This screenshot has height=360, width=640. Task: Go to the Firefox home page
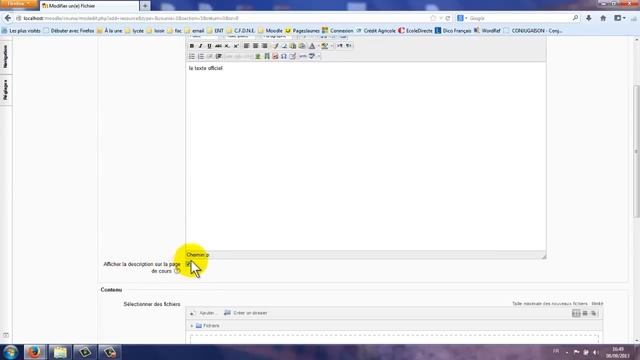603,18
